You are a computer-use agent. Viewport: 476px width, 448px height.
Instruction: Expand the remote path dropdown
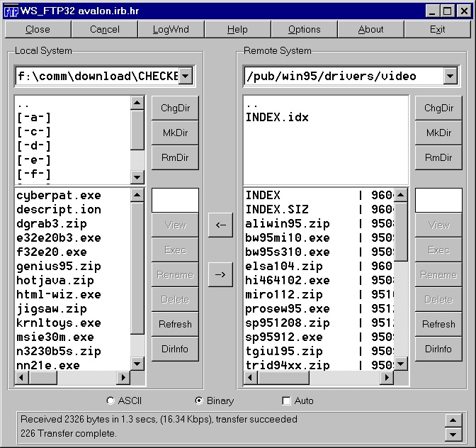[450, 76]
